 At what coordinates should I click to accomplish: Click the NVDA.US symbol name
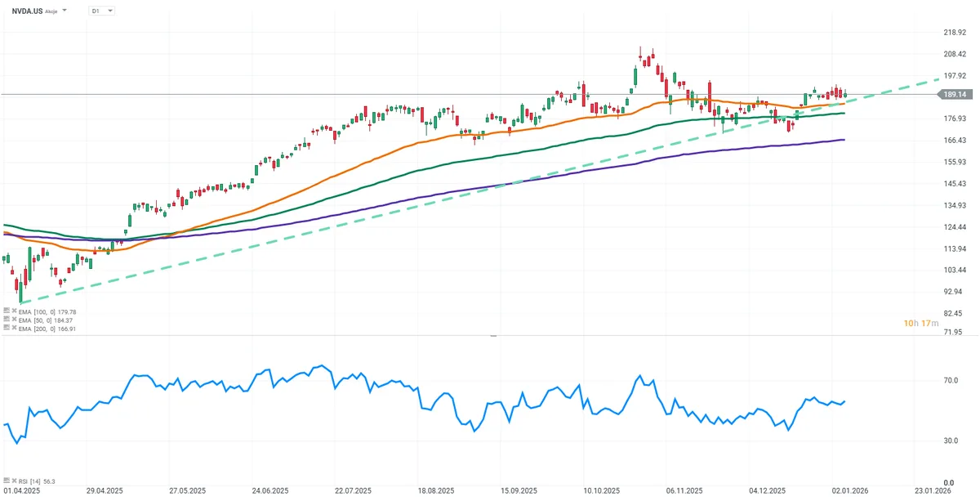(28, 11)
